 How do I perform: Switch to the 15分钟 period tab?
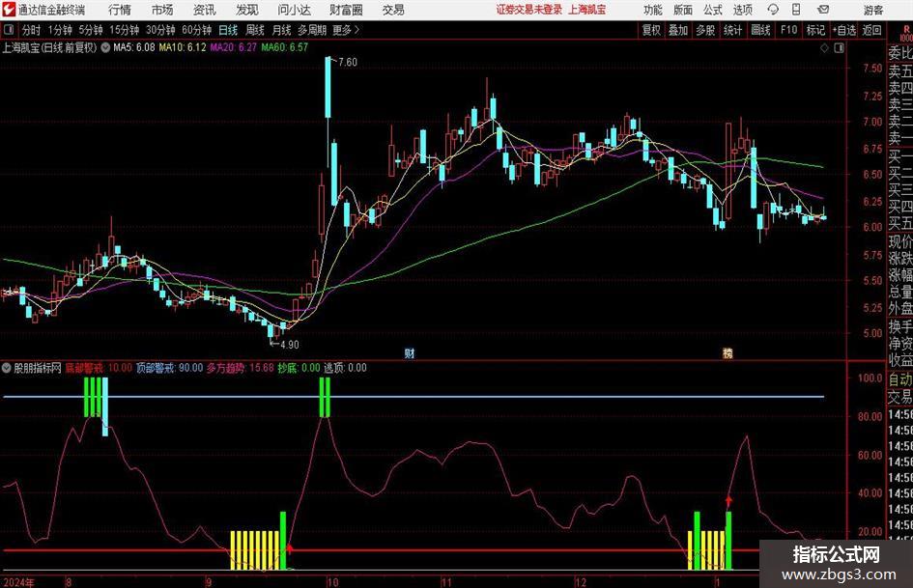pyautogui.click(x=125, y=30)
